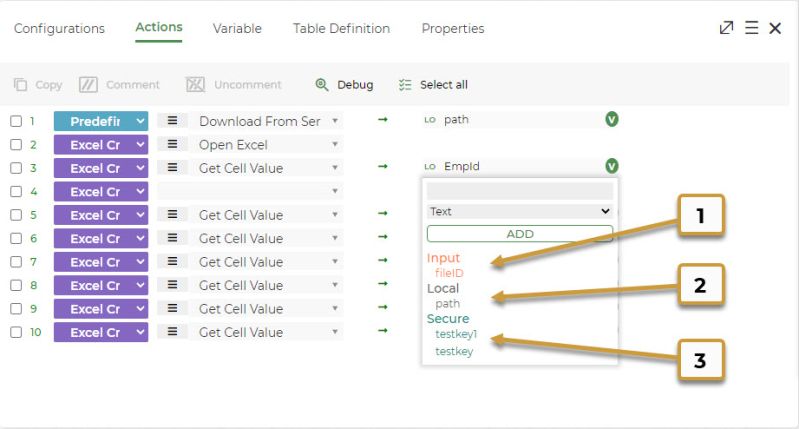Click the green V icon beside EmpId

[x=611, y=166]
